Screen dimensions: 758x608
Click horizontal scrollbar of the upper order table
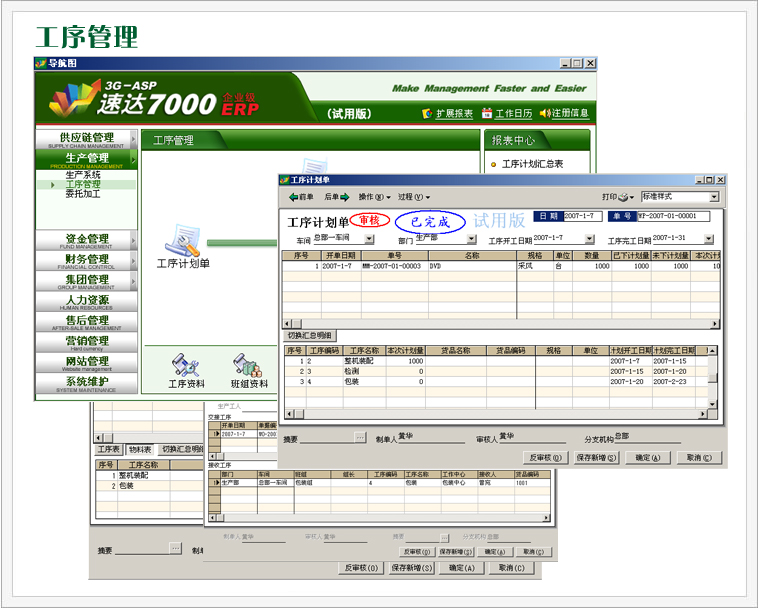(x=501, y=324)
